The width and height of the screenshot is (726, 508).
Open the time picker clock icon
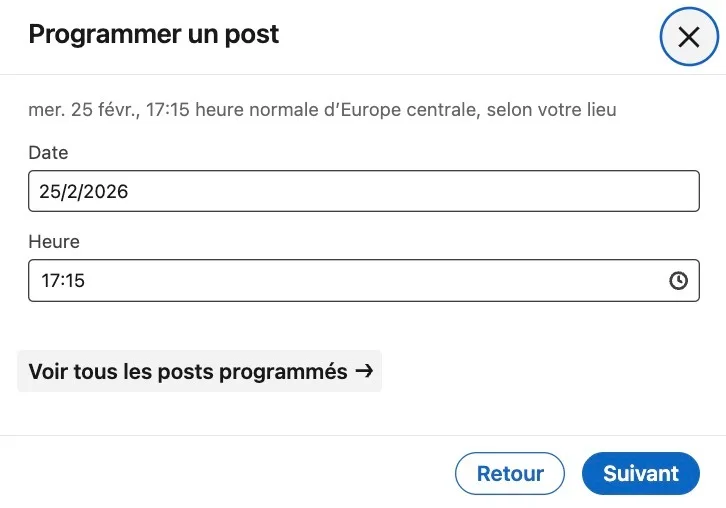[678, 281]
